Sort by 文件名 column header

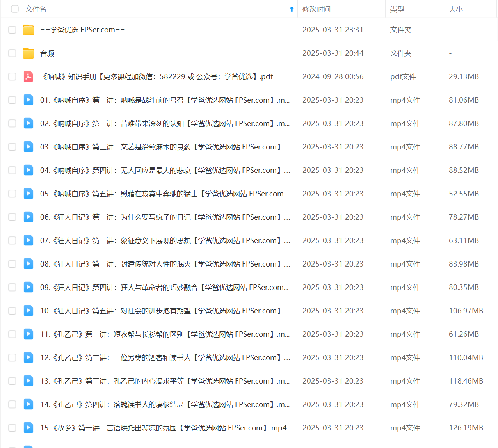coord(36,9)
